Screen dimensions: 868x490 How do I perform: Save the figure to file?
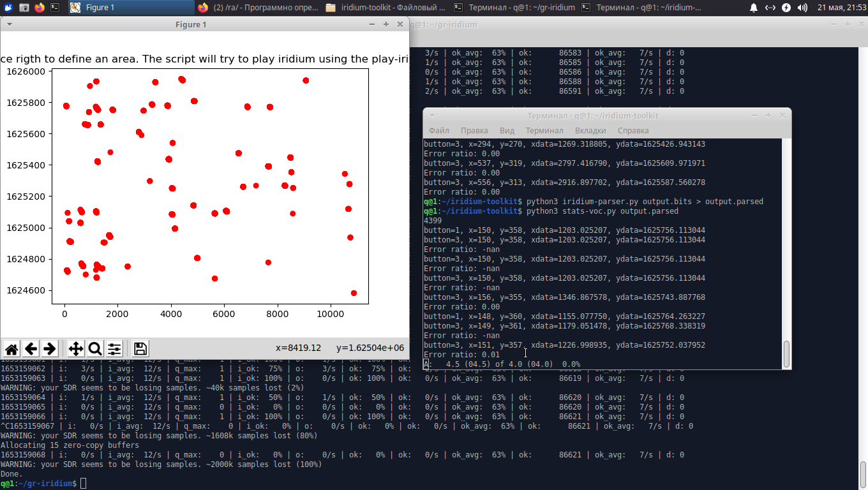[x=140, y=348]
